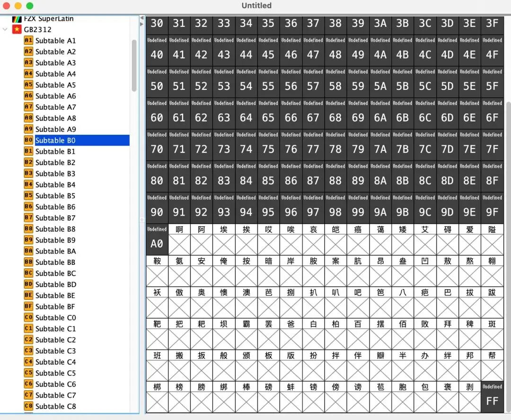511x420 pixels.
Task: Select Subtable A4 in the tree
Action: point(55,74)
